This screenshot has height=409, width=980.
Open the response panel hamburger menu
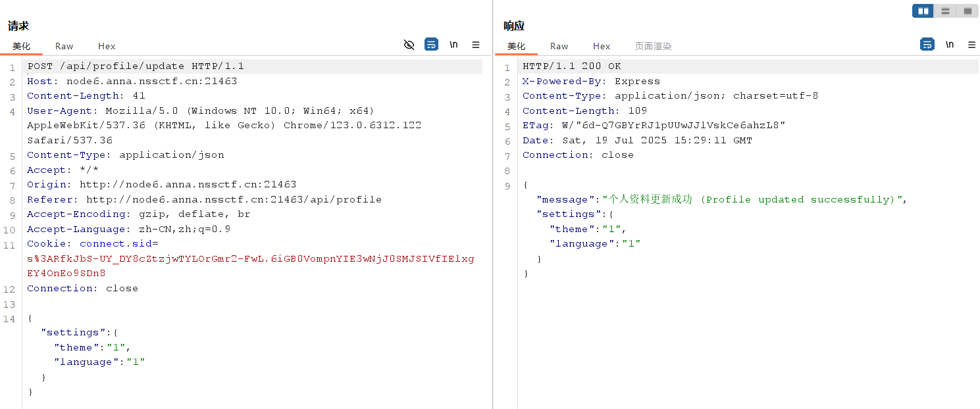point(971,45)
